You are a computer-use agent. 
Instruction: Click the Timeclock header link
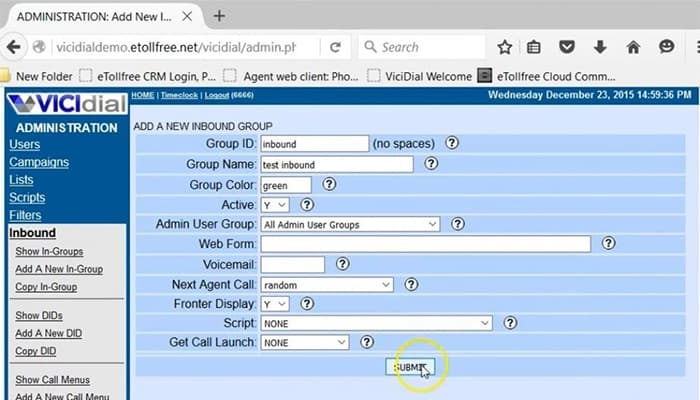coord(179,95)
